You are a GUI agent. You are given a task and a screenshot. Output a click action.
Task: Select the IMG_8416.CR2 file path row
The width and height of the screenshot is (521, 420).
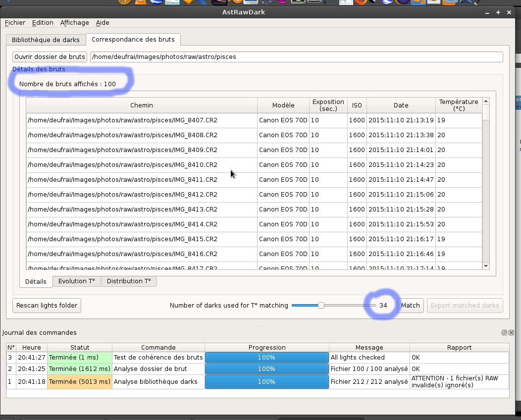(x=142, y=254)
